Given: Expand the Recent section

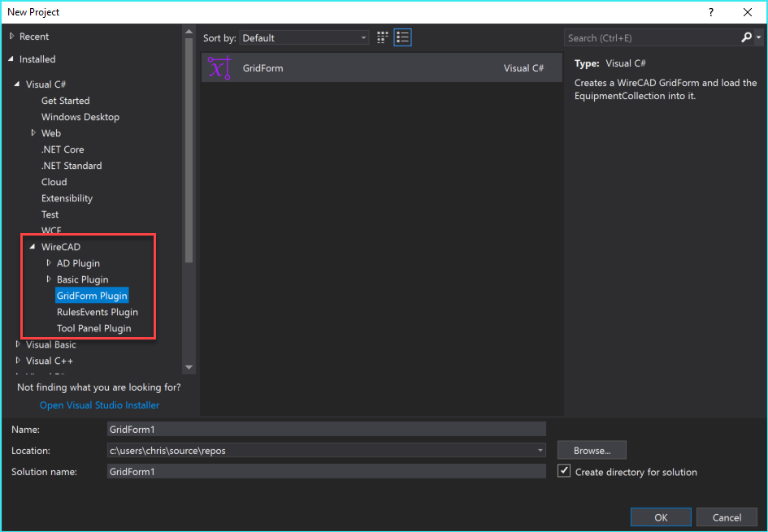Looking at the screenshot, I should coord(12,37).
